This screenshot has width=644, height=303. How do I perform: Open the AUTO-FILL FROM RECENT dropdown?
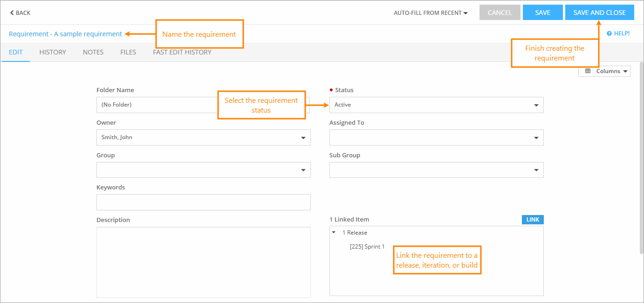click(430, 13)
